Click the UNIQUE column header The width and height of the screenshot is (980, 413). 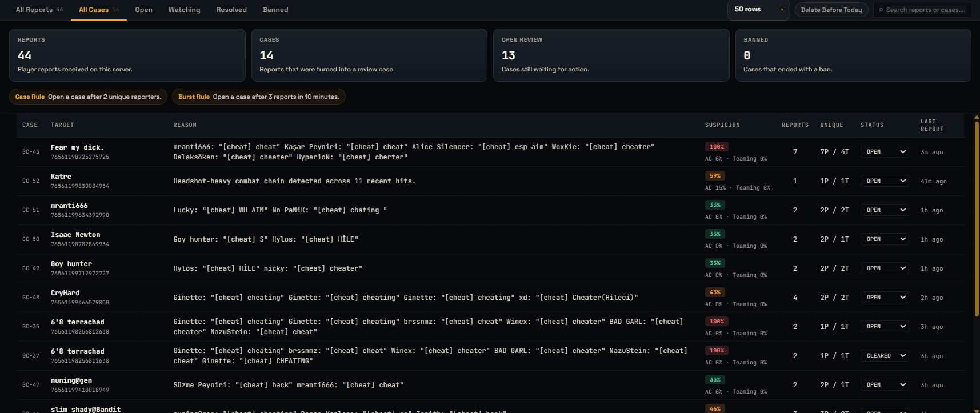pyautogui.click(x=831, y=125)
